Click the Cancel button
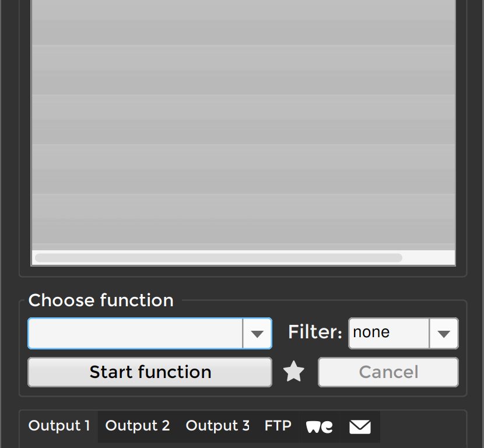The width and height of the screenshot is (484, 448). tap(388, 372)
